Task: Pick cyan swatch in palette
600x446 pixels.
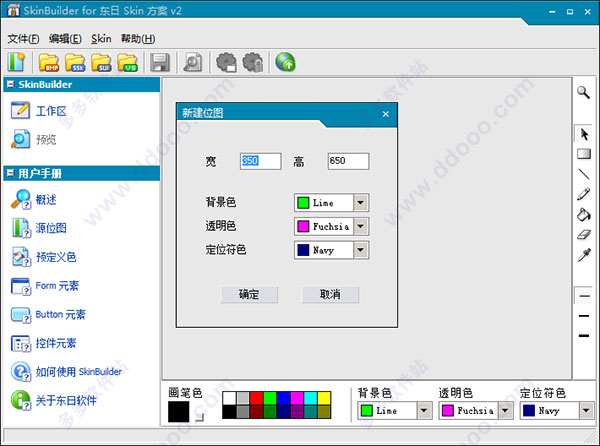Action: click(x=310, y=398)
